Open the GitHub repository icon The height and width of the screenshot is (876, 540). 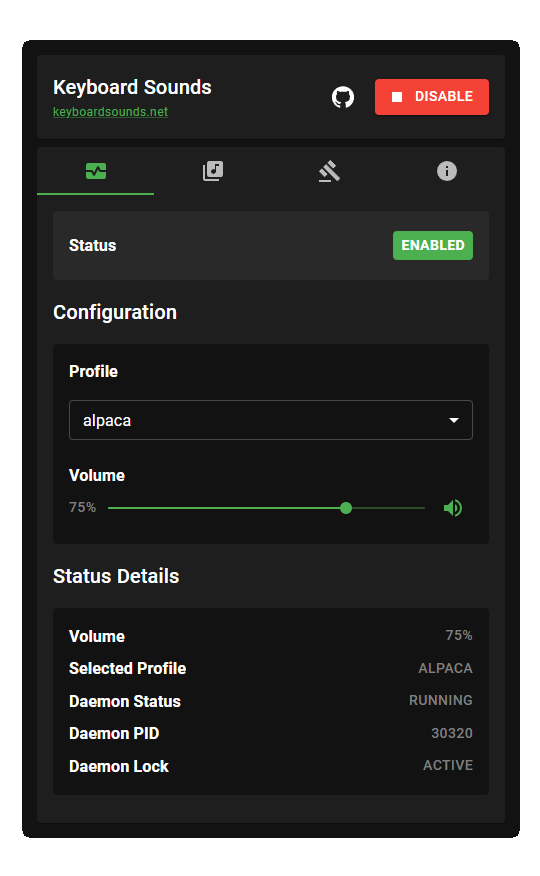click(342, 97)
